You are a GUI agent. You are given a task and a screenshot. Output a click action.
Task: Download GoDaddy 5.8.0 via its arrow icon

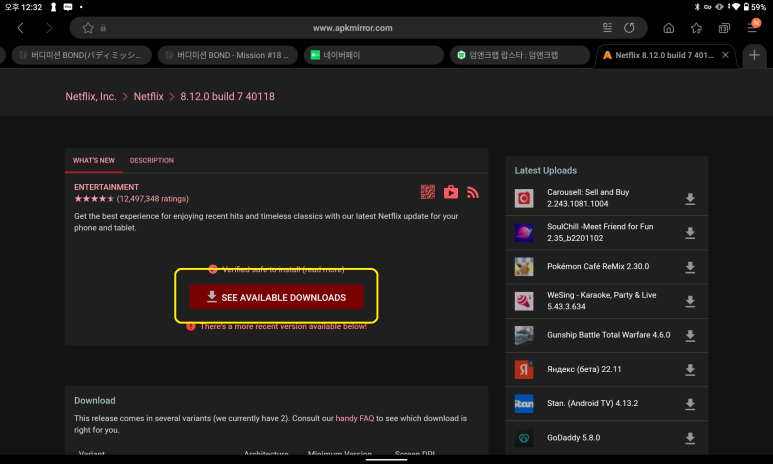(690, 438)
